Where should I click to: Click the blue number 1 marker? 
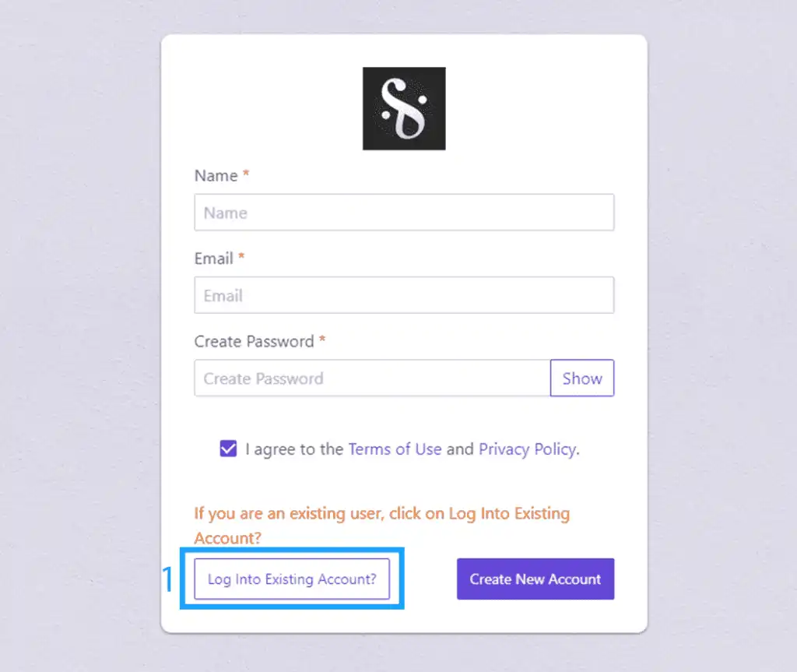pyautogui.click(x=167, y=580)
